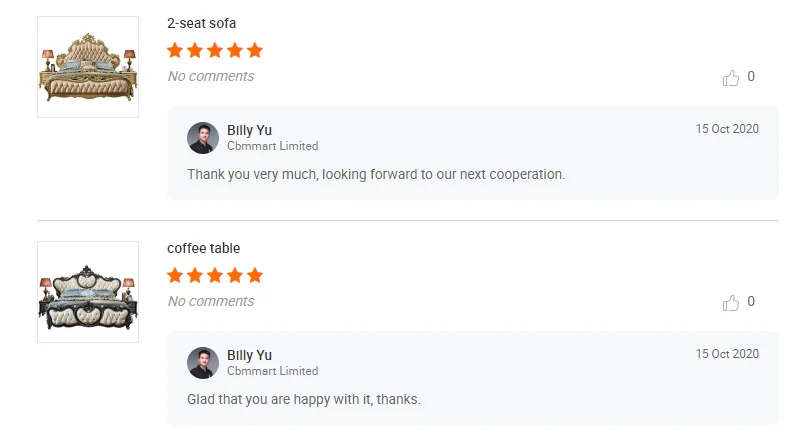Click "Thank you very much" reply text
The height and width of the screenshot is (437, 794).
pyautogui.click(x=376, y=174)
